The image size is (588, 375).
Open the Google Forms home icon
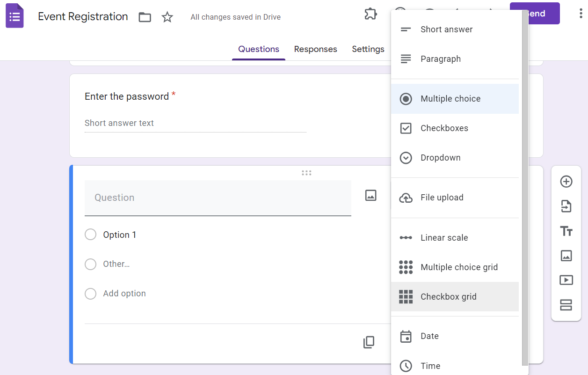point(15,16)
